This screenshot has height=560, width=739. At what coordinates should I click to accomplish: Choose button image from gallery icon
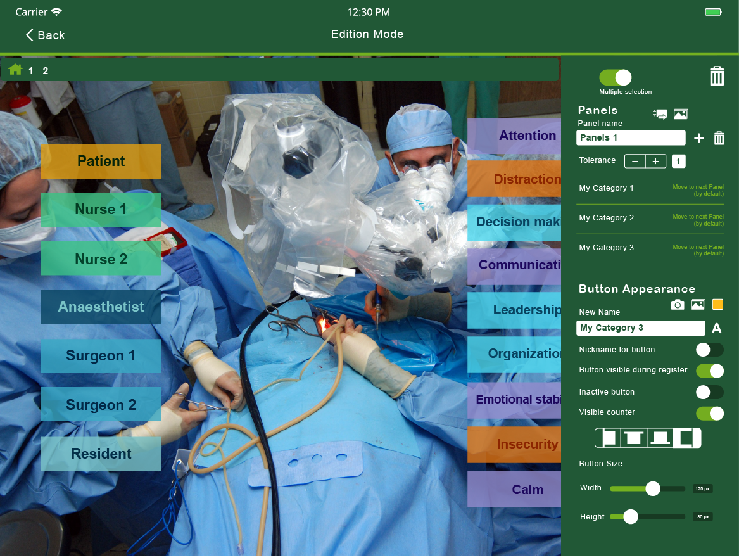(x=698, y=305)
